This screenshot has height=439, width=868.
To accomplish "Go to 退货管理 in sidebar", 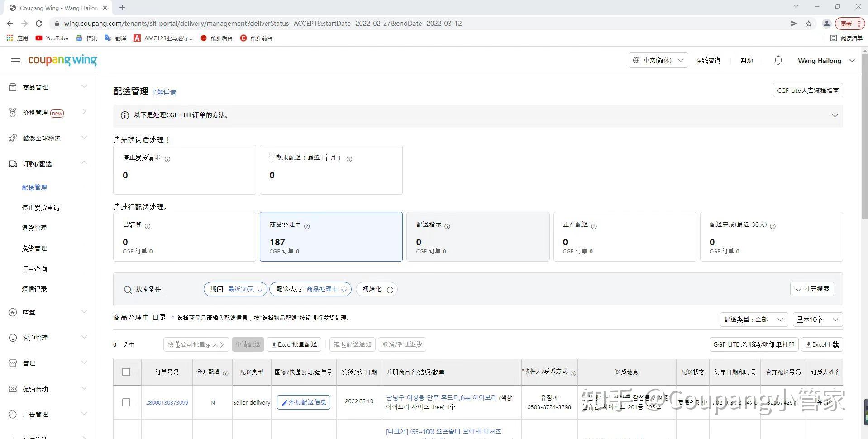I will point(34,228).
